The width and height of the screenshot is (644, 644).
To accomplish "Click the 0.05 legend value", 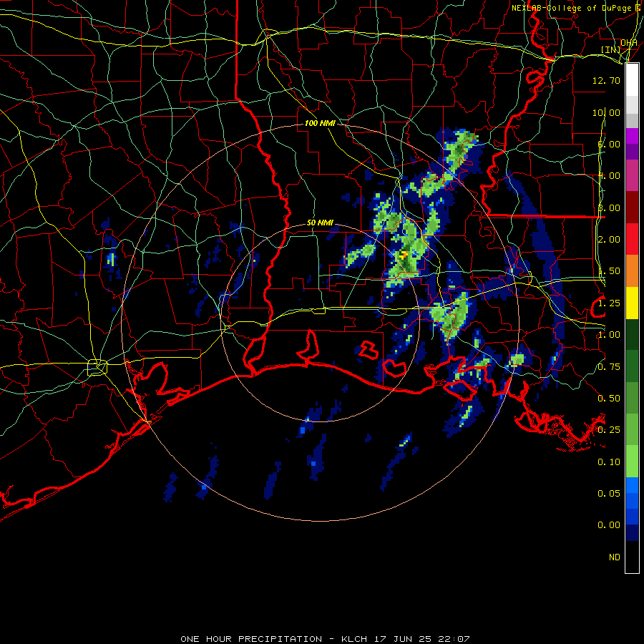I will [609, 494].
